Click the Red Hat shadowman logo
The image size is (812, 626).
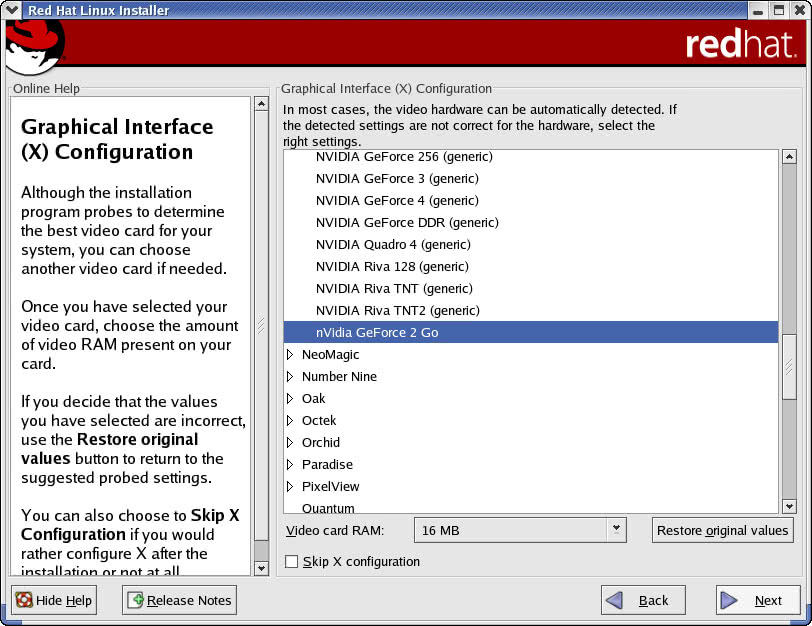pyautogui.click(x=35, y=48)
